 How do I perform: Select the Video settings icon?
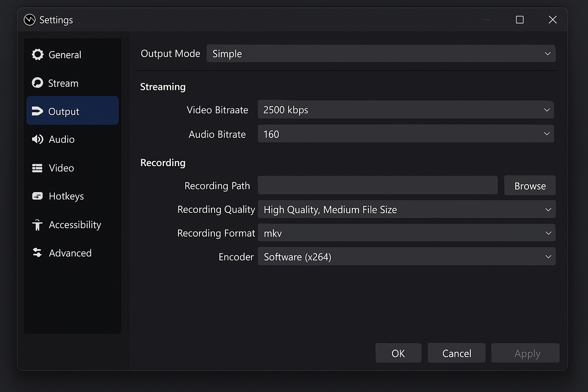click(x=38, y=168)
